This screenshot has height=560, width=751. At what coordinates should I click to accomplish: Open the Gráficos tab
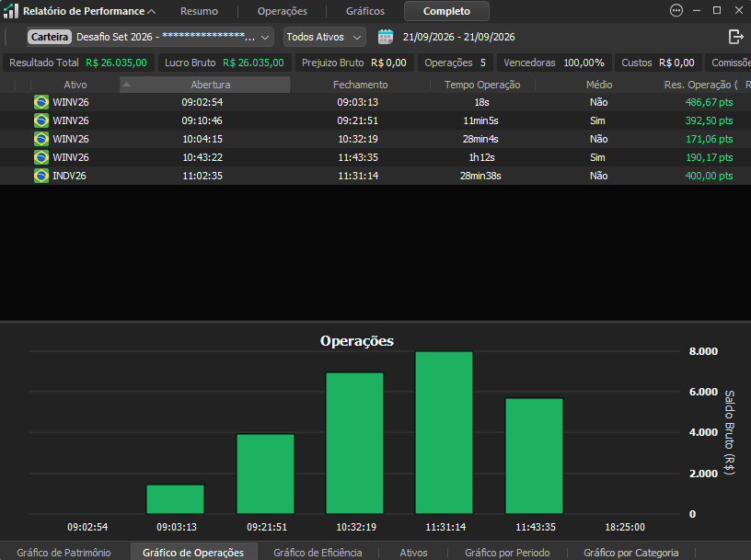365,11
